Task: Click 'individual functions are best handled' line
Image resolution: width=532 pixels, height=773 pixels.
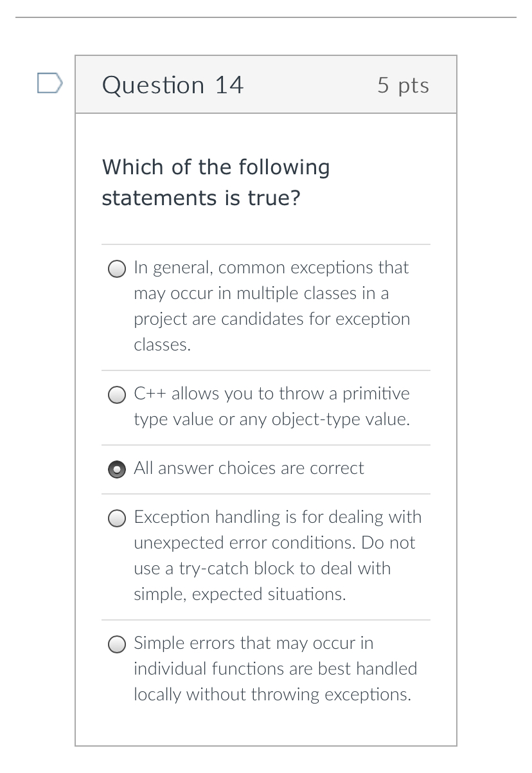Action: point(275,669)
